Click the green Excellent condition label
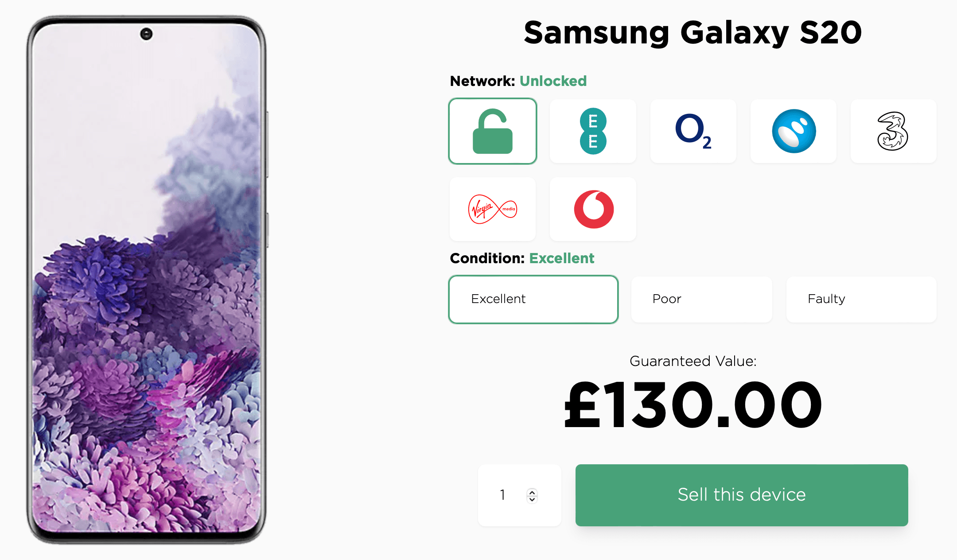The image size is (957, 560). 561,258
